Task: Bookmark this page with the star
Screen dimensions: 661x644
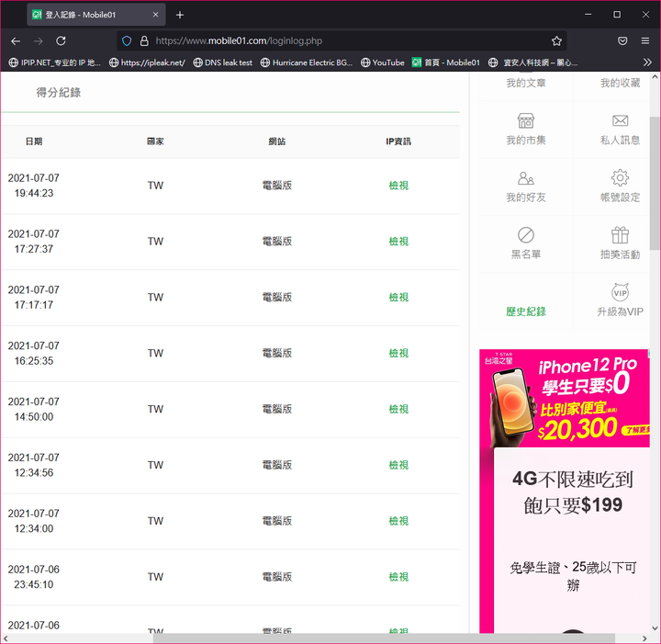Action: click(x=556, y=41)
